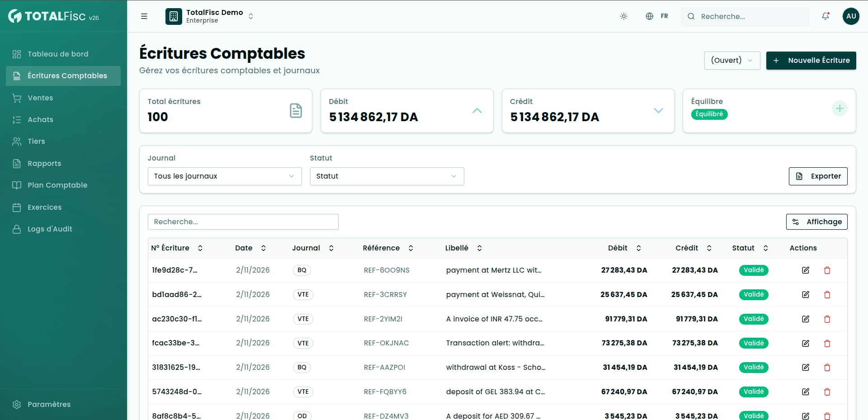
Task: Click the Nouvelle Écriture button
Action: 811,60
